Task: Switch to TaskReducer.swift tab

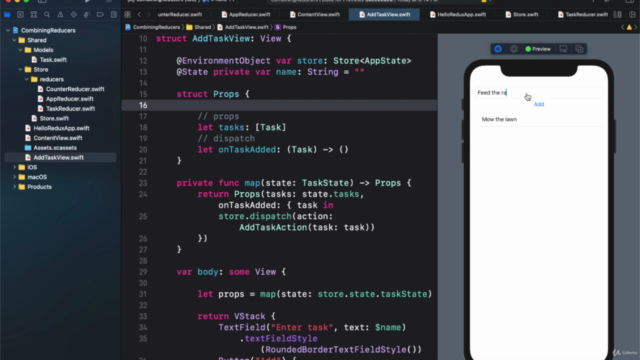Action: tap(583, 15)
